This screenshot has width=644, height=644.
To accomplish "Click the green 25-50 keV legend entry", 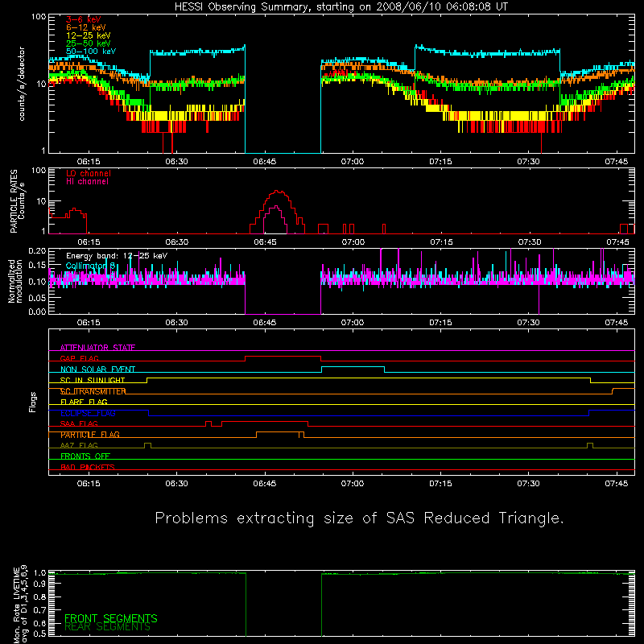I will [88, 43].
